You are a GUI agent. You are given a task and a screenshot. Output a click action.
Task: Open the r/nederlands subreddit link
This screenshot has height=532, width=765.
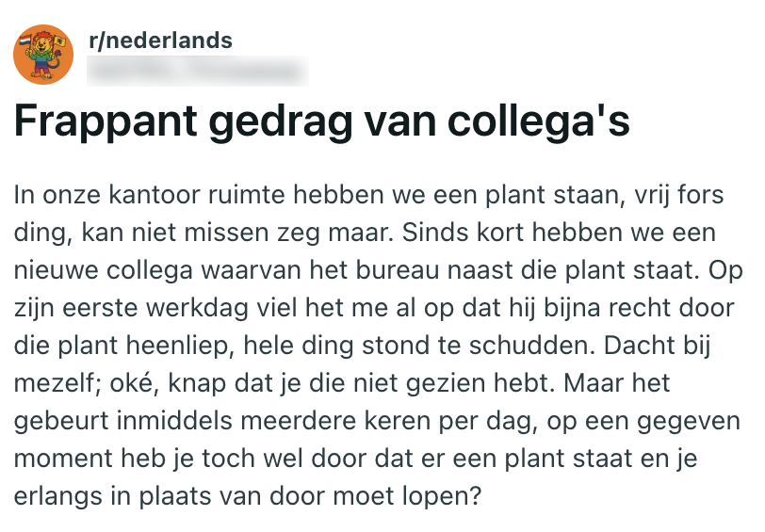pyautogui.click(x=159, y=41)
